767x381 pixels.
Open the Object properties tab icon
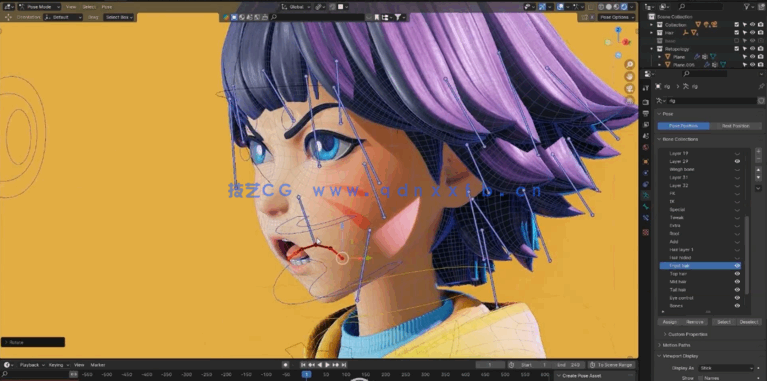[646, 161]
